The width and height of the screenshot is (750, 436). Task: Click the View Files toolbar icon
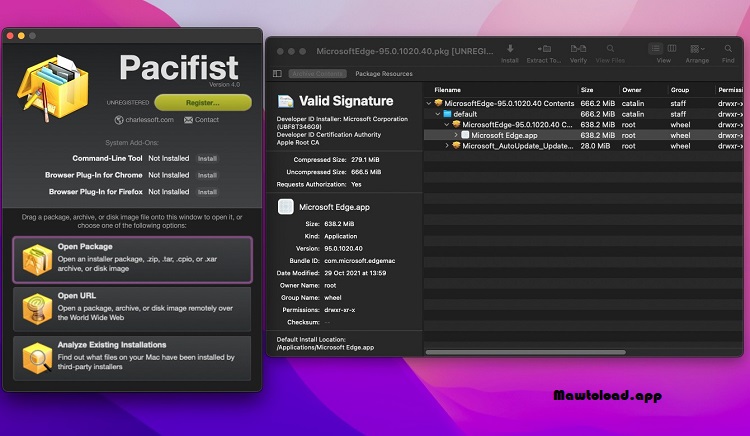pos(610,48)
